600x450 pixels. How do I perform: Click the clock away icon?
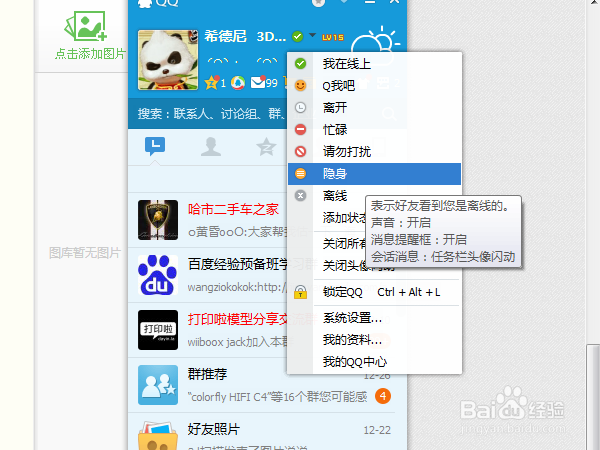[x=300, y=108]
